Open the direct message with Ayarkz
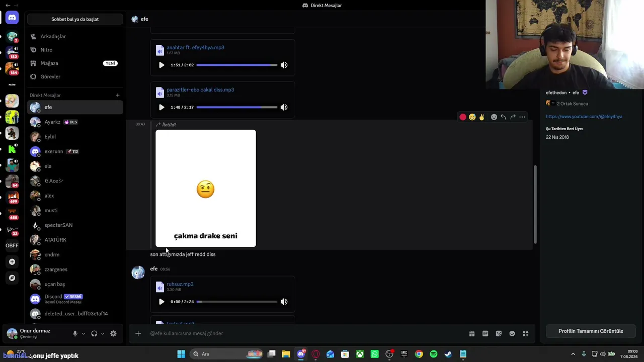This screenshot has height=362, width=644. pyautogui.click(x=75, y=122)
